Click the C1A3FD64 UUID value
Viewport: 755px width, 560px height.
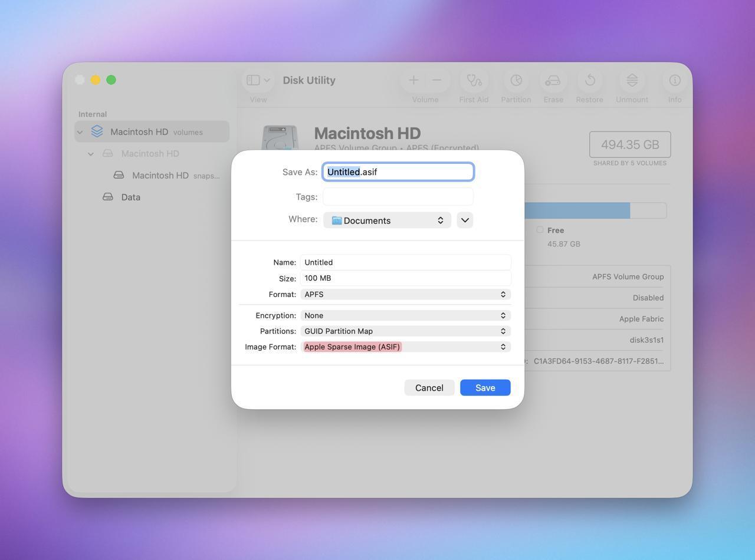coord(599,361)
